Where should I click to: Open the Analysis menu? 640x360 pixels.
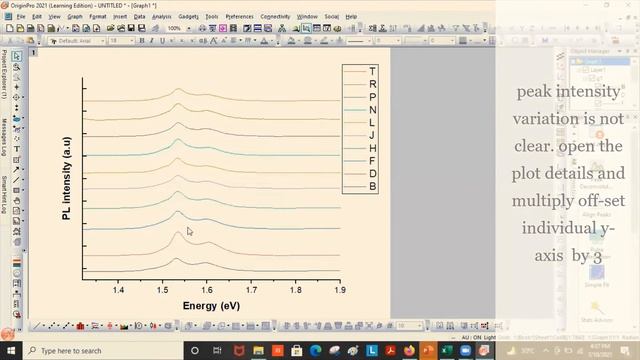(162, 17)
